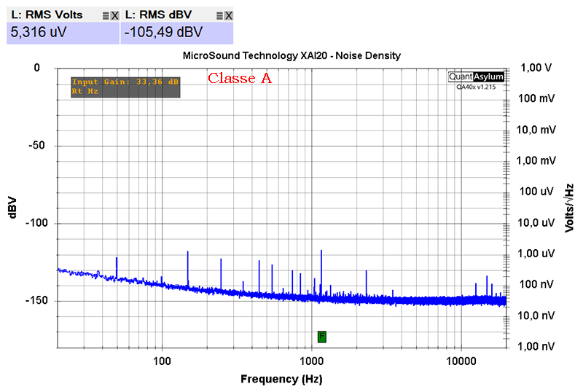Click the -50 dBV tick label

(37, 146)
